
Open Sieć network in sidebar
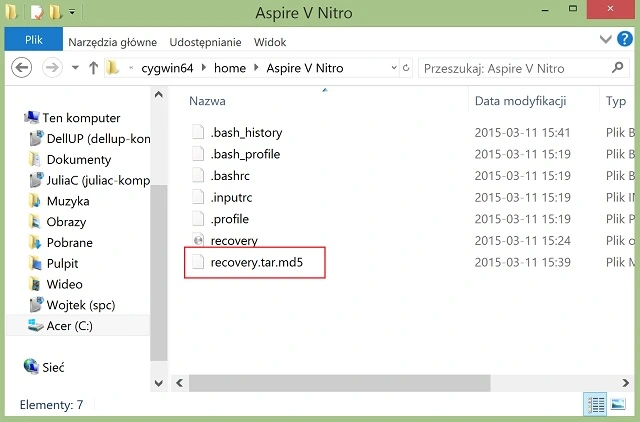coord(53,367)
